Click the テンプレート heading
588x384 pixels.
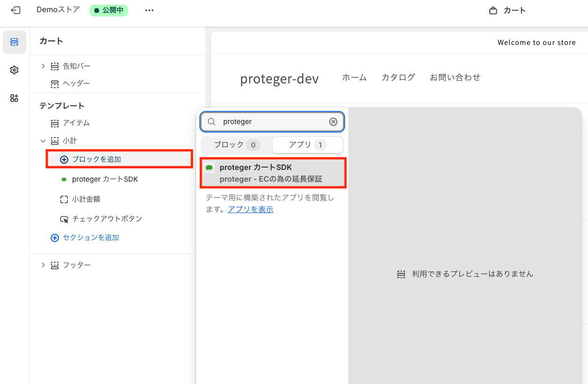pos(62,106)
